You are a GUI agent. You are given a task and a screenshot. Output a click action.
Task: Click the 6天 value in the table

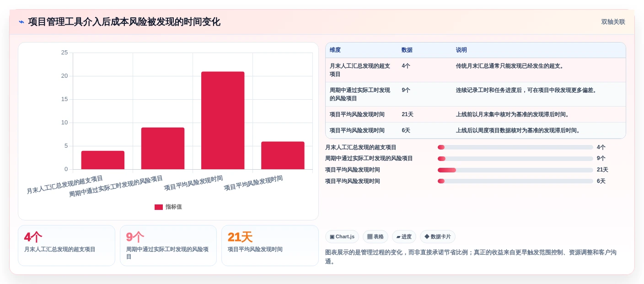(x=406, y=130)
